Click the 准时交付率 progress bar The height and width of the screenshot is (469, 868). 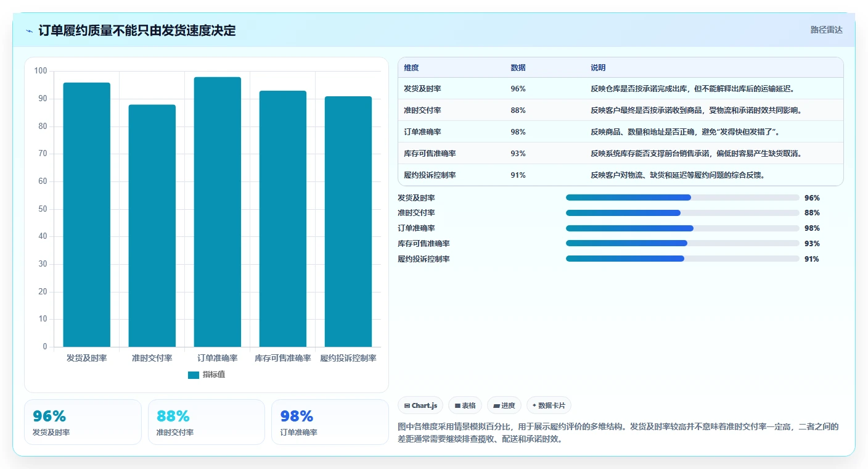(682, 213)
